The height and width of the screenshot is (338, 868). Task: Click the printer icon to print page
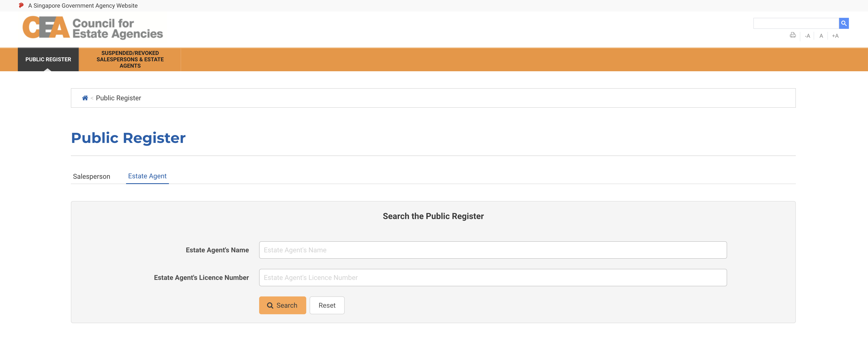click(x=792, y=35)
